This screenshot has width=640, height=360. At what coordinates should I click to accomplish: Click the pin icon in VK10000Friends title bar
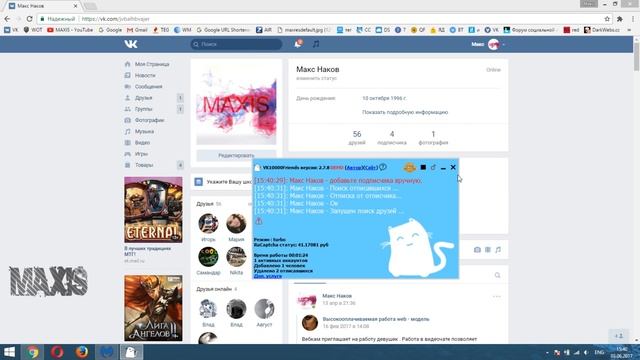(433, 167)
